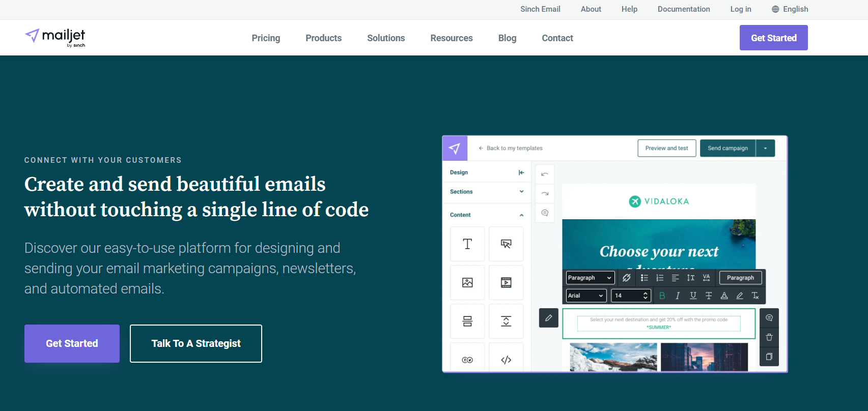
Task: Toggle bold formatting in text toolbar
Action: click(x=662, y=296)
